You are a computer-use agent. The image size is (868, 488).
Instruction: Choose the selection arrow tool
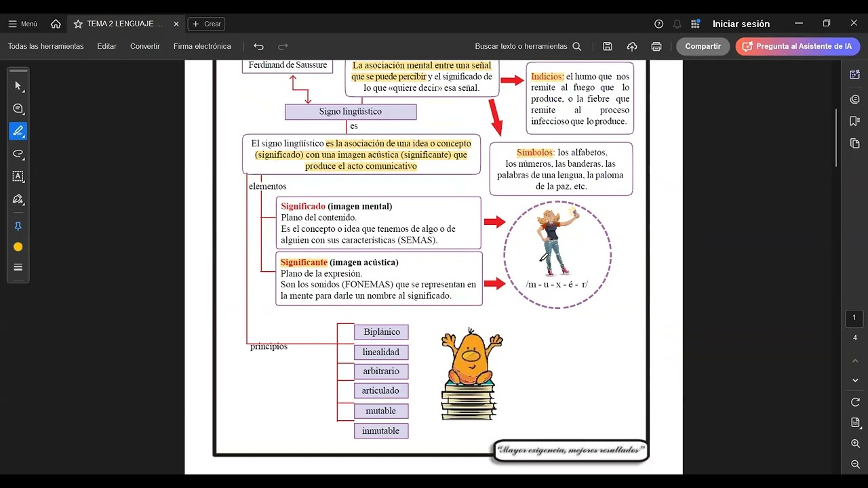18,86
